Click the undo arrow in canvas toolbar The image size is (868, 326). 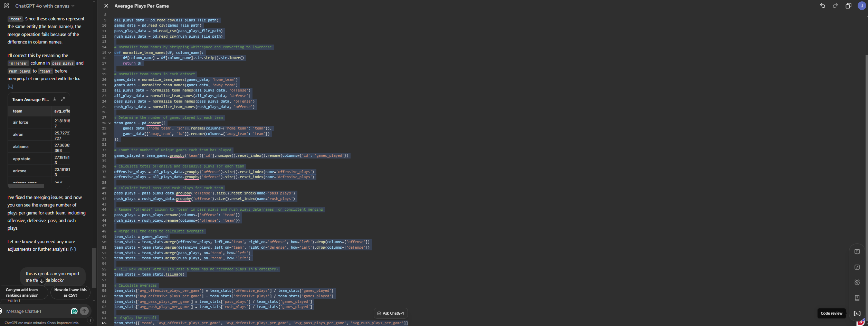coord(822,6)
